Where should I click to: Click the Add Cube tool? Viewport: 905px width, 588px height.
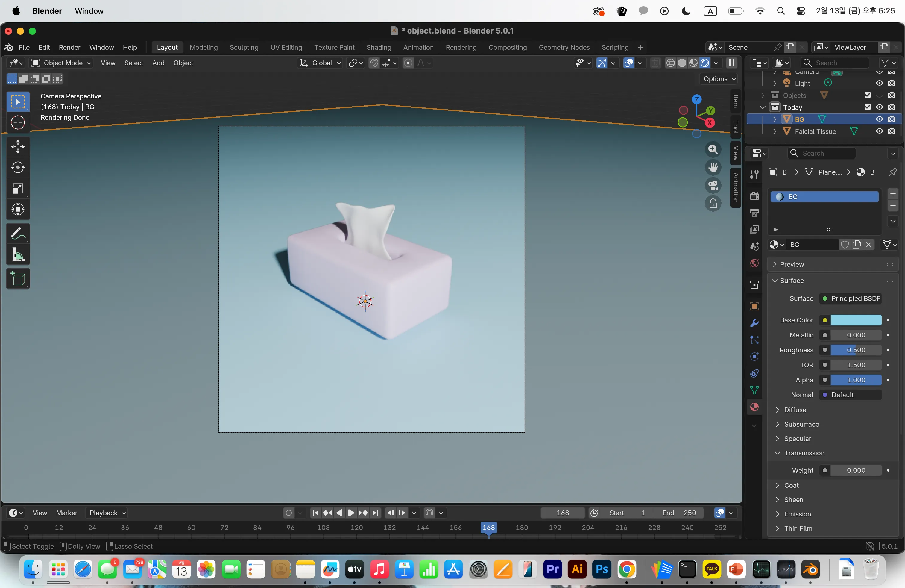18,279
